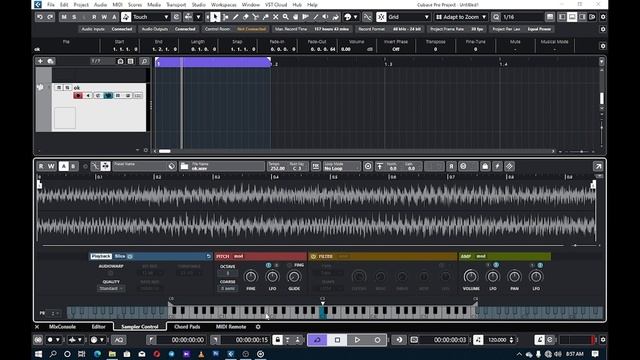
Task: Open the Project menu
Action: pos(81,5)
